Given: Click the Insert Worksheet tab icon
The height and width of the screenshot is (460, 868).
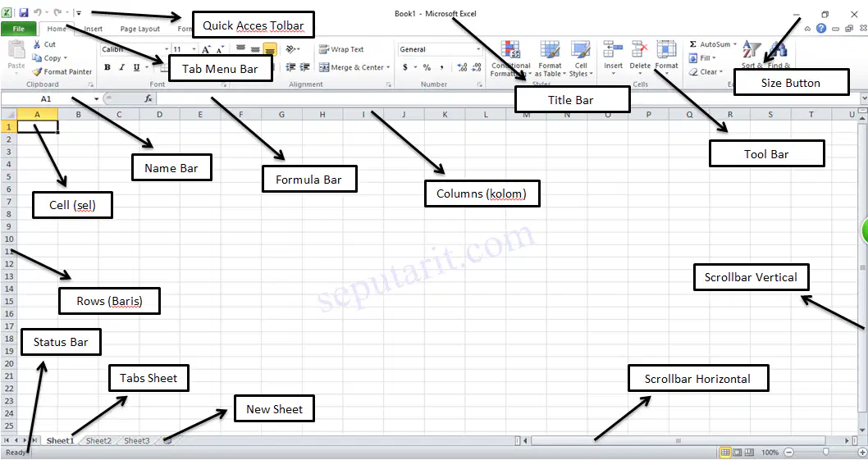Looking at the screenshot, I should 167,440.
